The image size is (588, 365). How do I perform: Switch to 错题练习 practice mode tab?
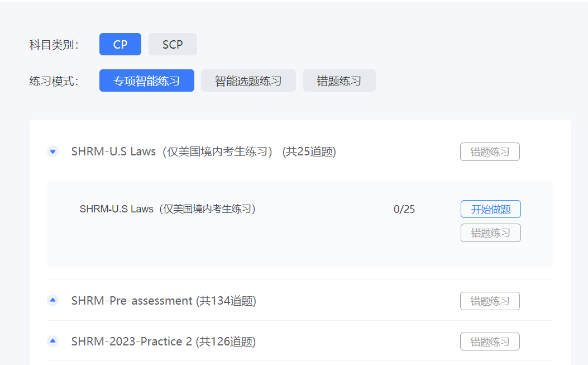point(339,80)
